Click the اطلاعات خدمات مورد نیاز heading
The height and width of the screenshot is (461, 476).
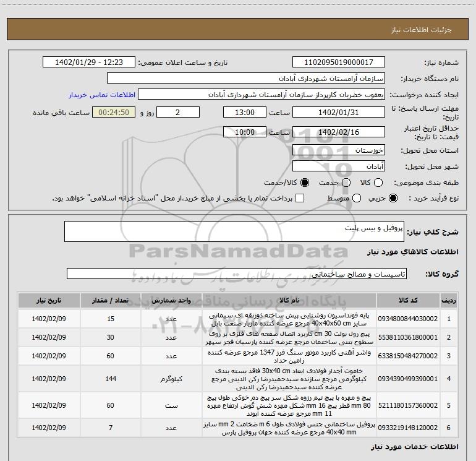coord(414,446)
